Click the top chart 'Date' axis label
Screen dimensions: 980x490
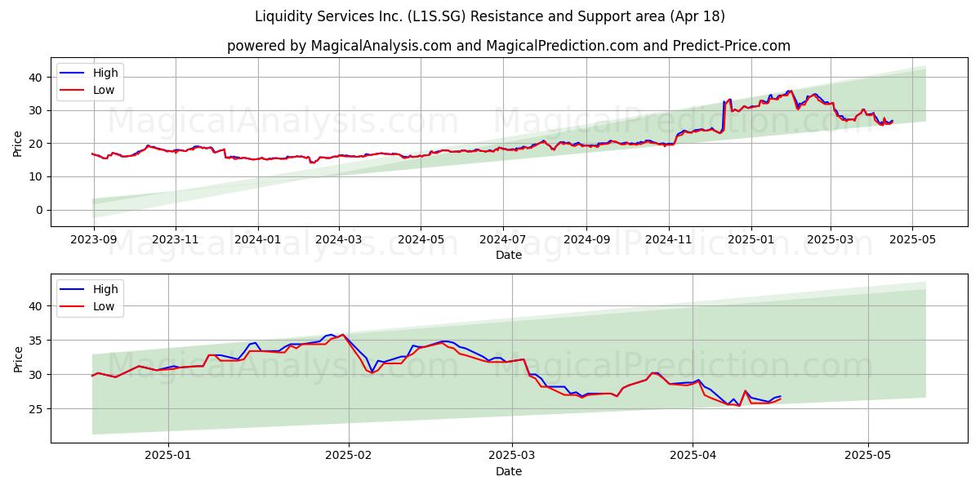pos(509,256)
